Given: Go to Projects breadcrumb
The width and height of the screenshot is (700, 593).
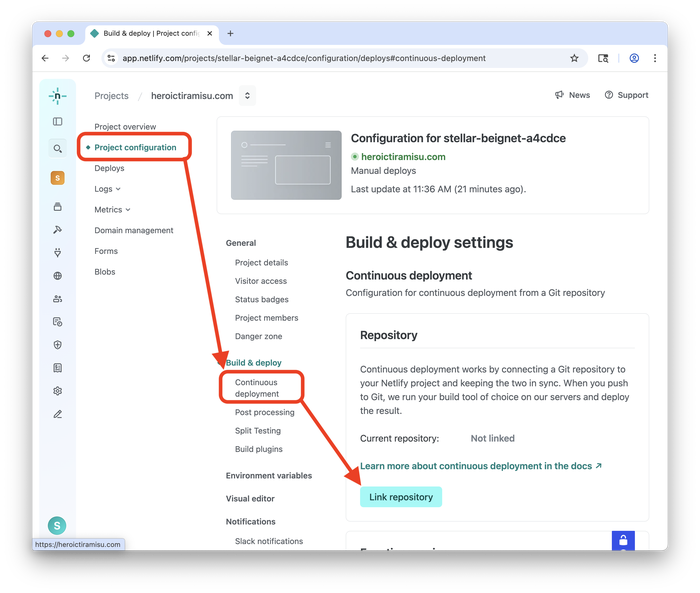Looking at the screenshot, I should pyautogui.click(x=112, y=96).
